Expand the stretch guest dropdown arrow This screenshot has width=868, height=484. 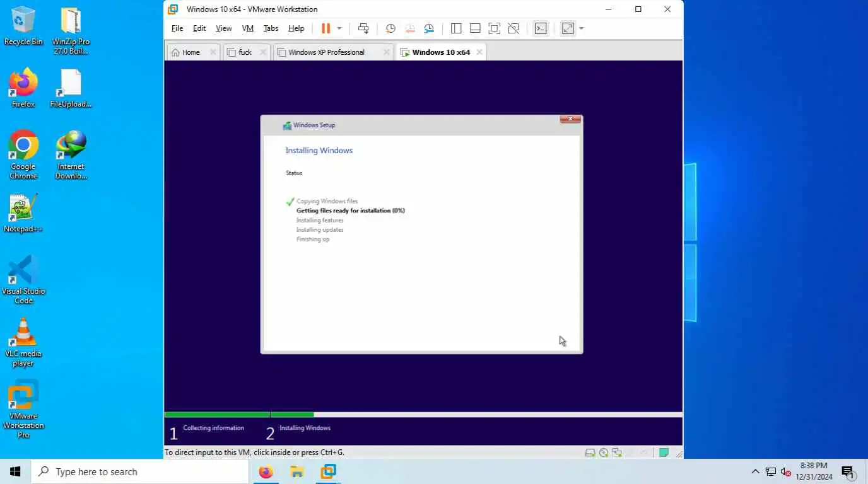582,28
